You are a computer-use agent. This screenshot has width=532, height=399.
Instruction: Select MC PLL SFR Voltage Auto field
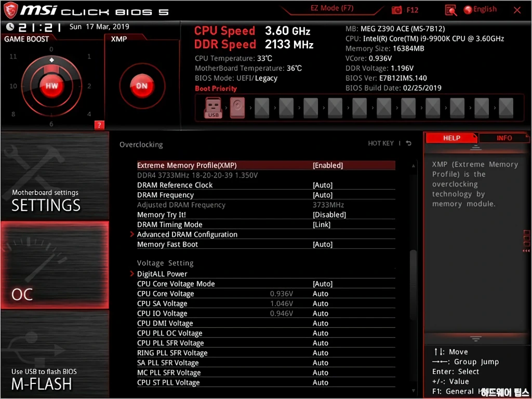point(320,372)
